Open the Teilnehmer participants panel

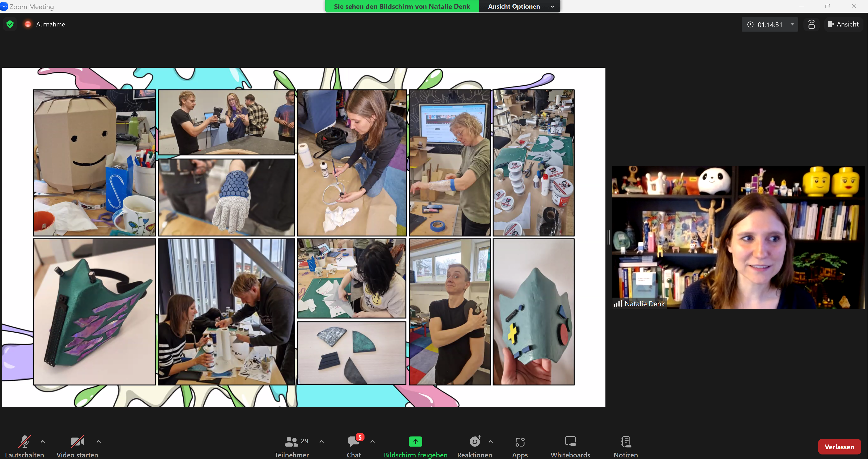pos(292,447)
